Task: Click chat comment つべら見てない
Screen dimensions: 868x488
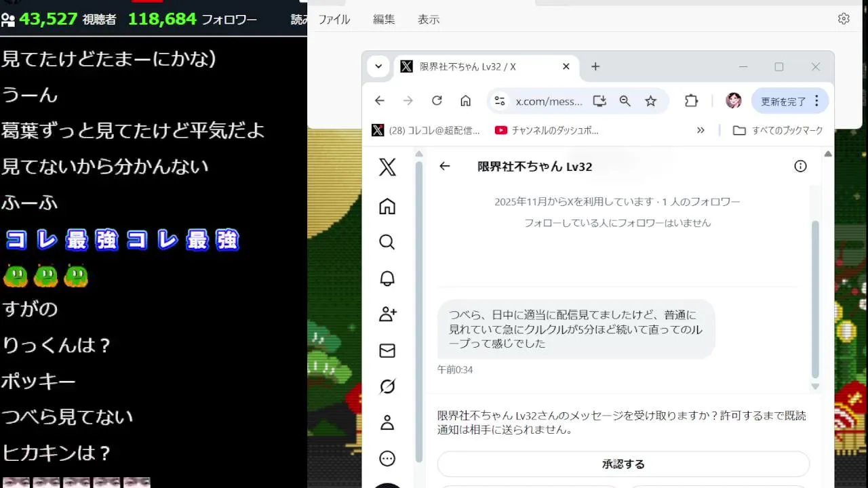Action: click(x=67, y=417)
